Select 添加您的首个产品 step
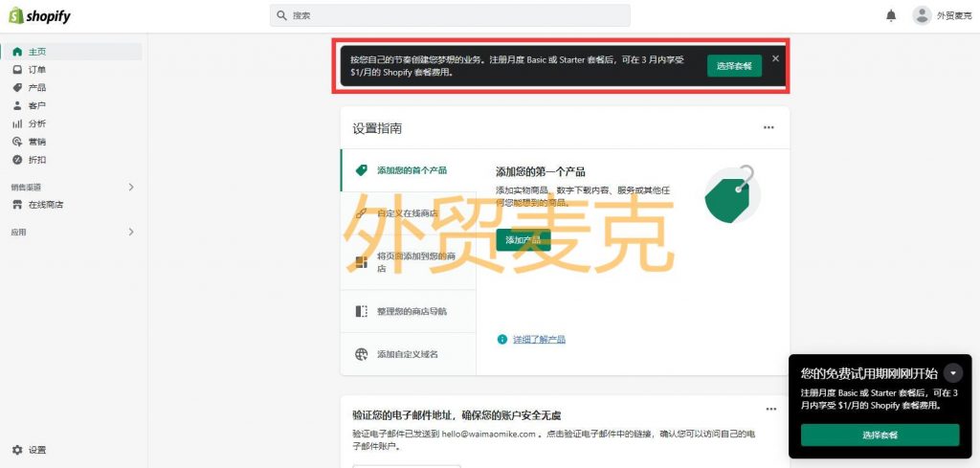This screenshot has width=980, height=468. (408, 170)
